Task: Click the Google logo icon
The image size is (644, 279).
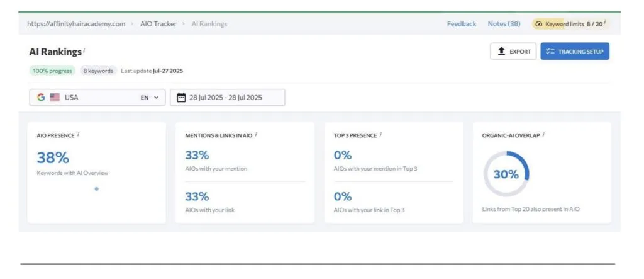Action: 41,98
